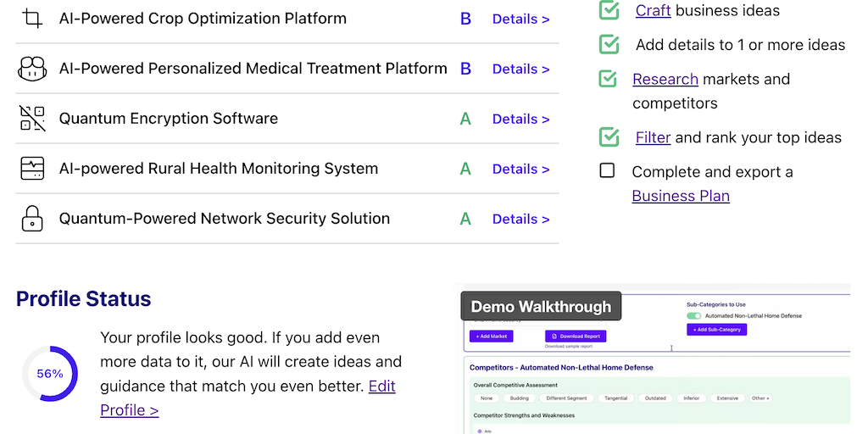Open the Research link in the checklist

click(665, 79)
